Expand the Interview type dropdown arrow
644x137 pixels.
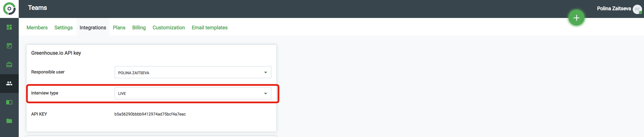point(265,93)
